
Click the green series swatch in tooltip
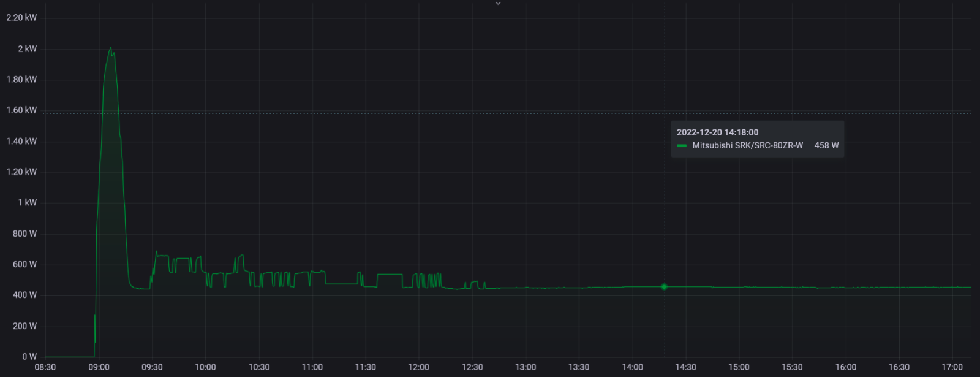pyautogui.click(x=682, y=146)
